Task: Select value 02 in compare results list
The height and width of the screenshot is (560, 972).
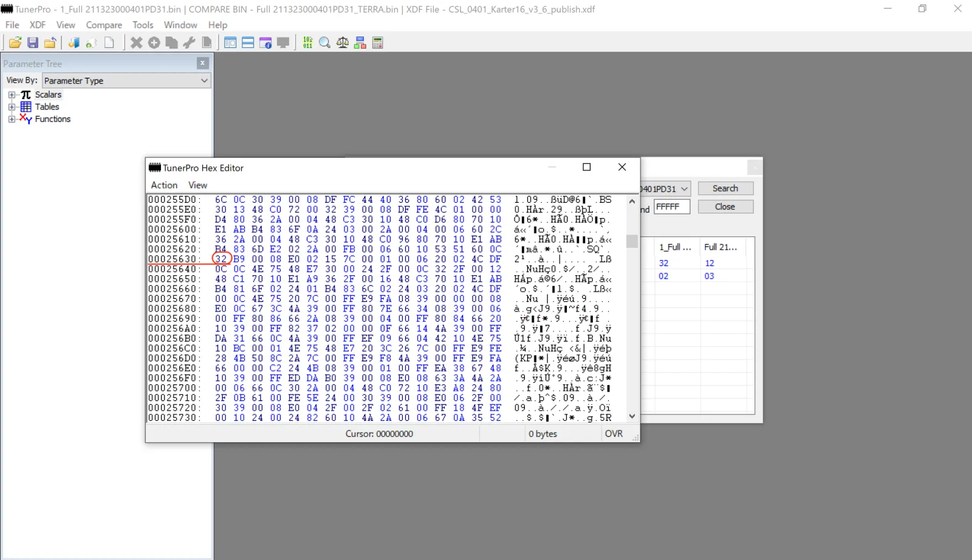Action: (x=664, y=276)
